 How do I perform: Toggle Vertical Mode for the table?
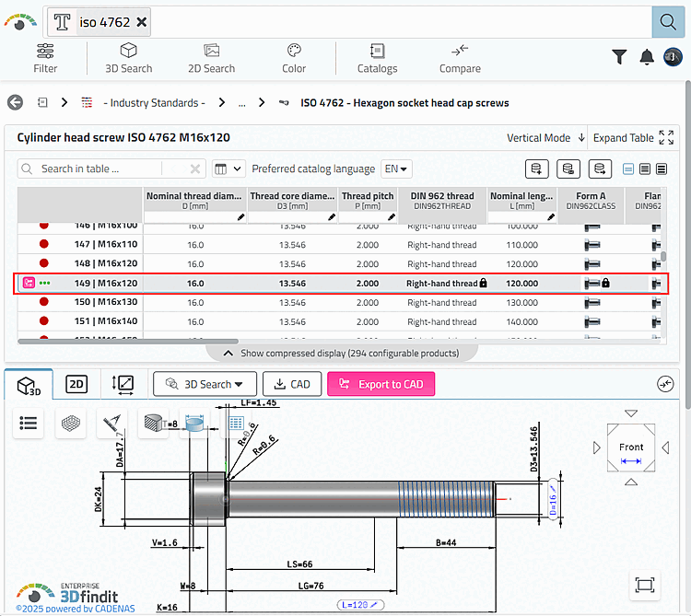[545, 138]
